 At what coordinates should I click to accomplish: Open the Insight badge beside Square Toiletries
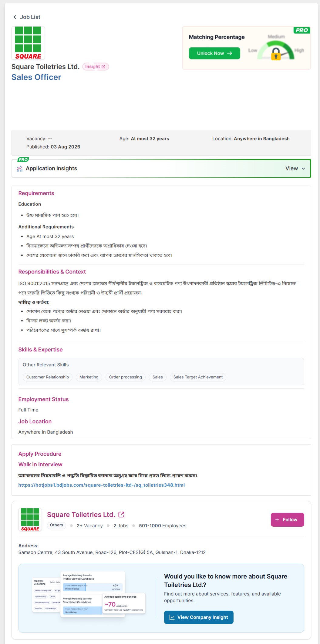95,67
